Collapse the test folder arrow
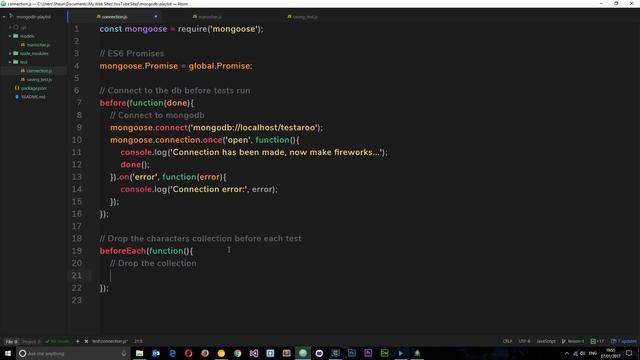The height and width of the screenshot is (360, 640). [10, 62]
